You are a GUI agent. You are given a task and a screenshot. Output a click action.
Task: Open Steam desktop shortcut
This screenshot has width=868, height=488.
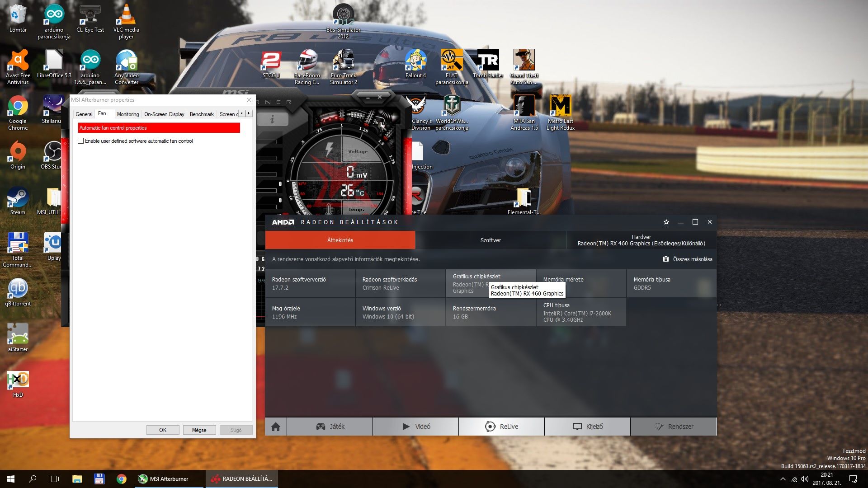(x=18, y=201)
